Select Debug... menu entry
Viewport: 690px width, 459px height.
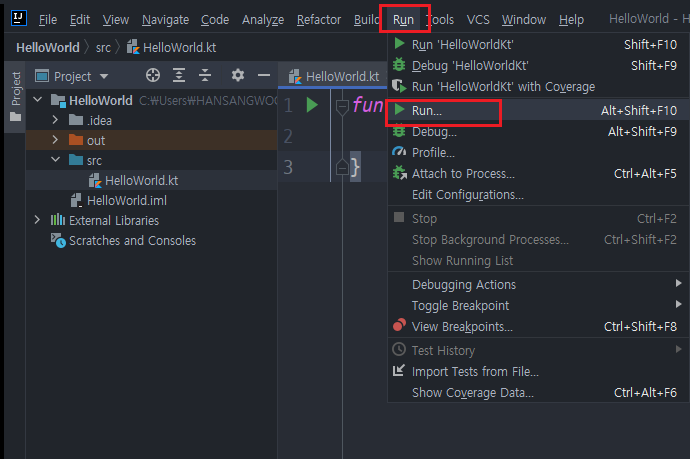click(x=538, y=131)
